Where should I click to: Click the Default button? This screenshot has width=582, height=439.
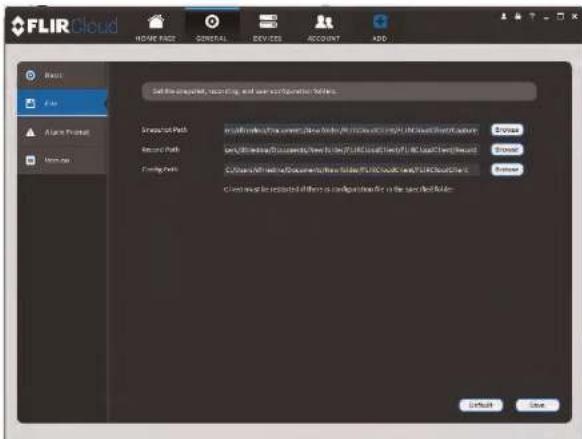coord(481,405)
